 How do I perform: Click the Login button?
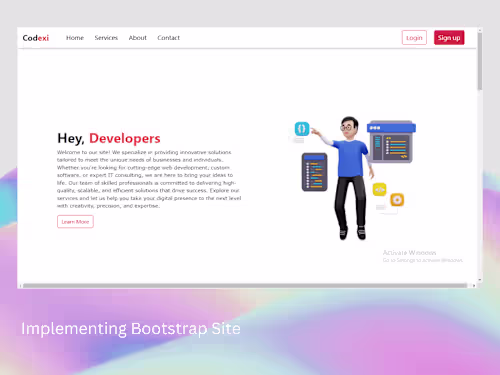414,38
